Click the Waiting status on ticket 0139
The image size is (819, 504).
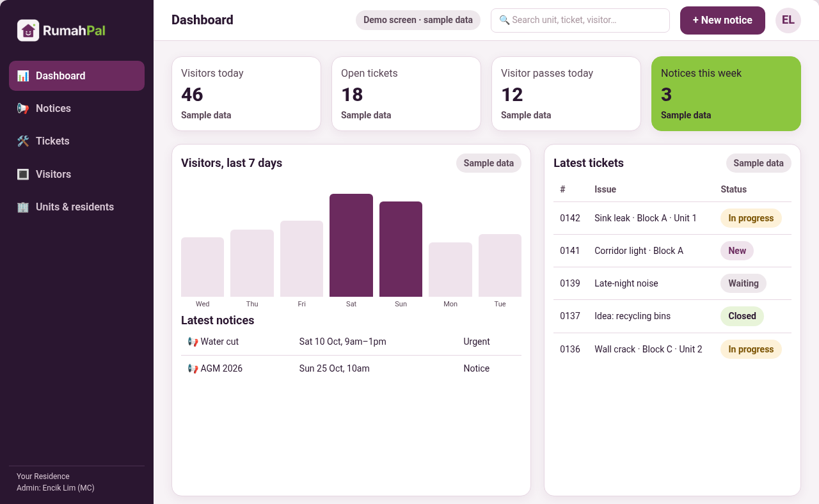pyautogui.click(x=743, y=283)
